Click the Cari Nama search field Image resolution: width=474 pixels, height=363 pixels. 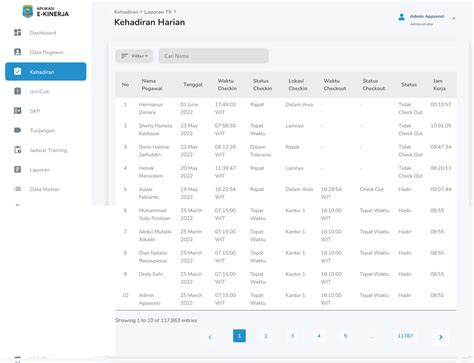pyautogui.click(x=214, y=56)
